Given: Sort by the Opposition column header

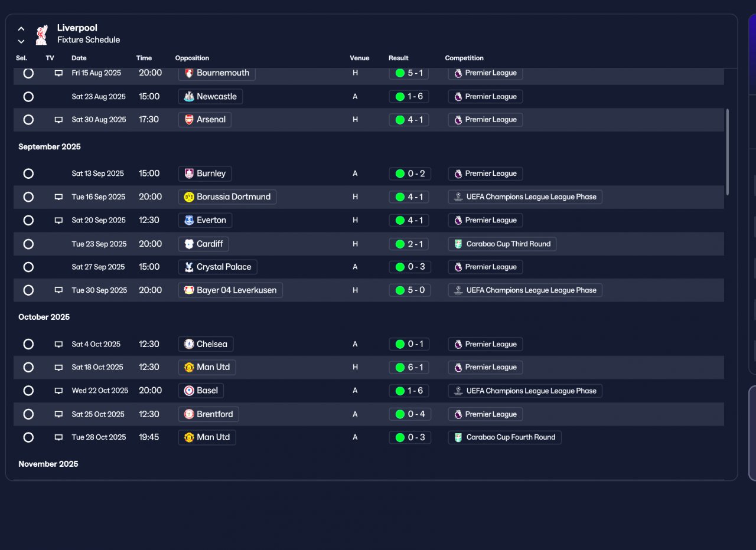Looking at the screenshot, I should (x=192, y=58).
